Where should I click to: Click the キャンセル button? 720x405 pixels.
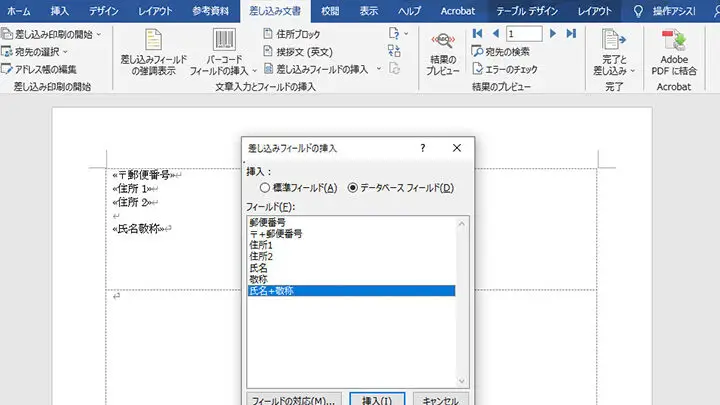(x=440, y=398)
